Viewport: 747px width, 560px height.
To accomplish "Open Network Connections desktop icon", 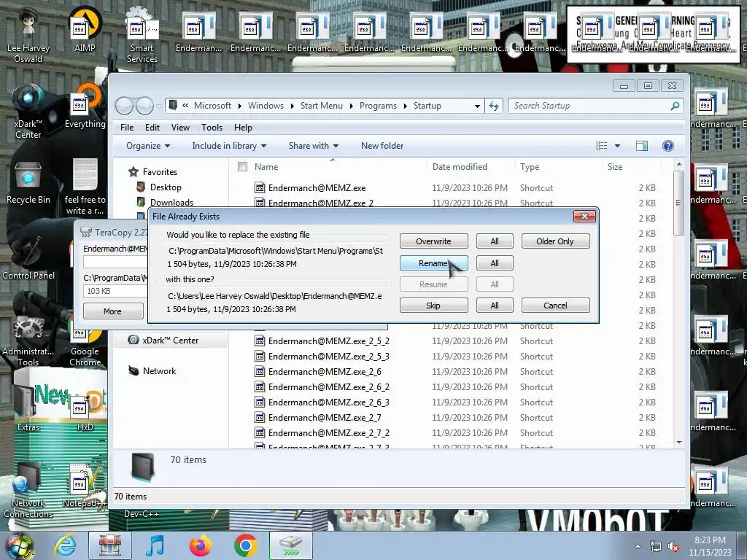I will point(28,491).
